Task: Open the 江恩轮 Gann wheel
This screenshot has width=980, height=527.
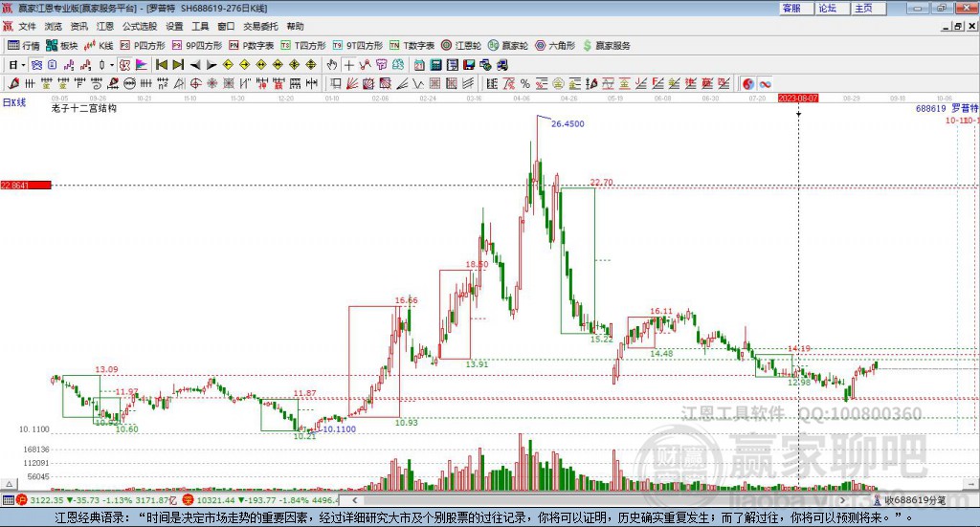Action: coord(461,46)
